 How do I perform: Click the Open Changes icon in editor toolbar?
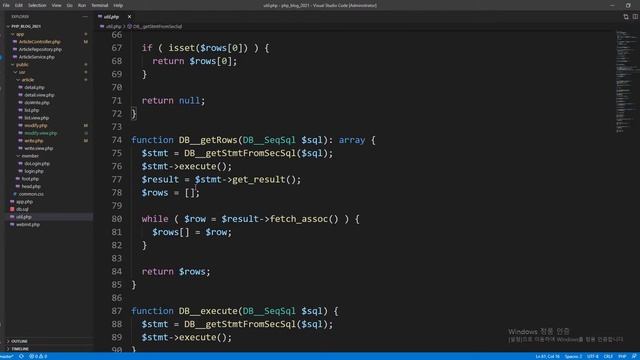[x=626, y=17]
